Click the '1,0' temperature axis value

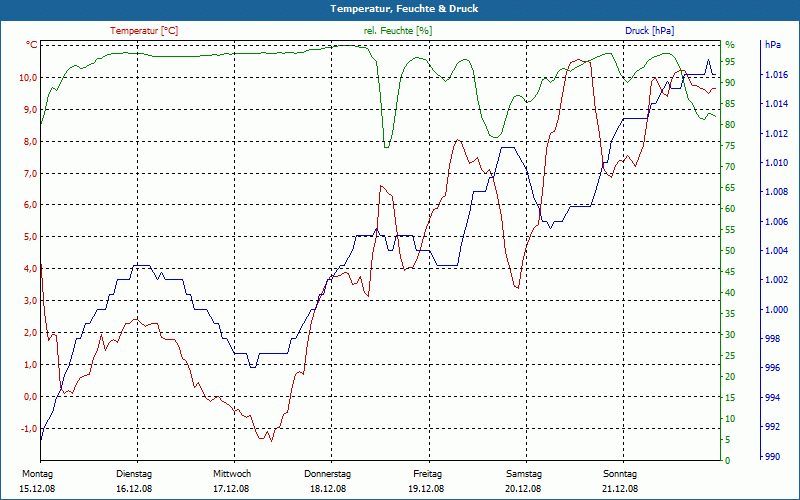pyautogui.click(x=30, y=364)
